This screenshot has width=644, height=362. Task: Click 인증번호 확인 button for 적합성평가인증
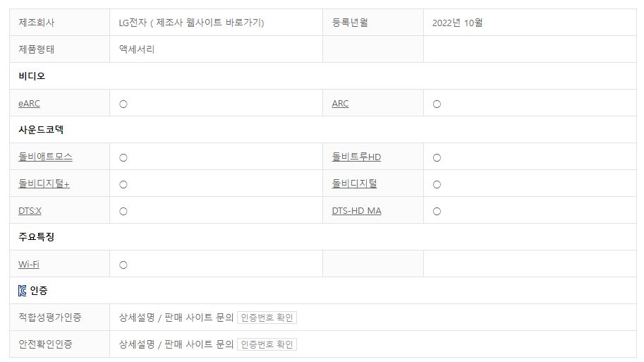point(267,318)
